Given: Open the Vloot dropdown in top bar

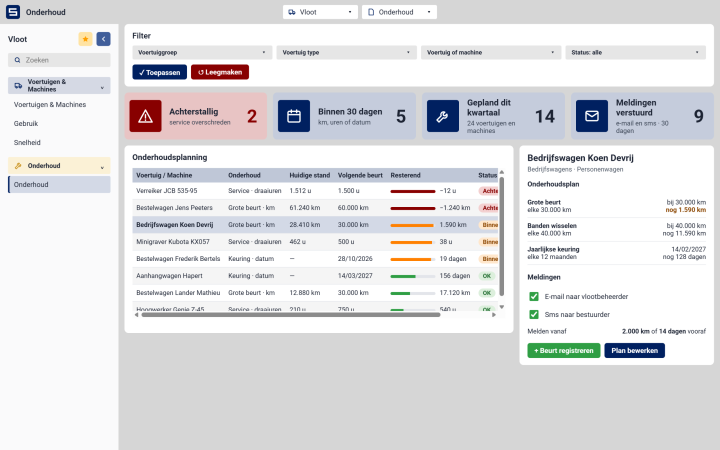Looking at the screenshot, I should click(320, 12).
